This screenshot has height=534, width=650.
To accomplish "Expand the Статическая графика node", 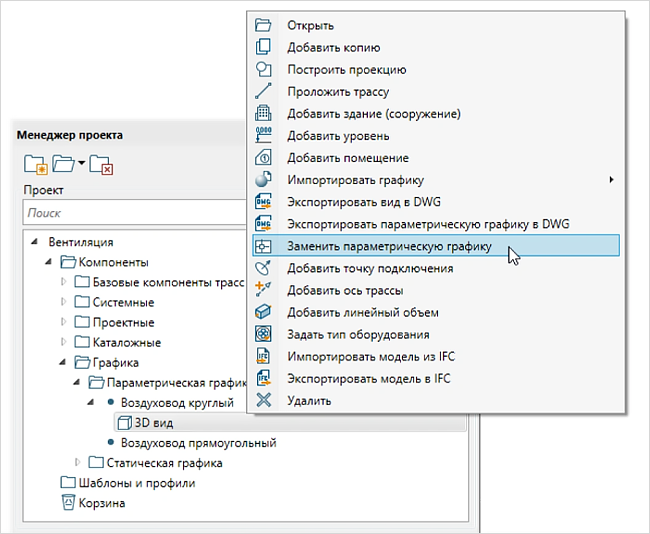I will point(80,463).
